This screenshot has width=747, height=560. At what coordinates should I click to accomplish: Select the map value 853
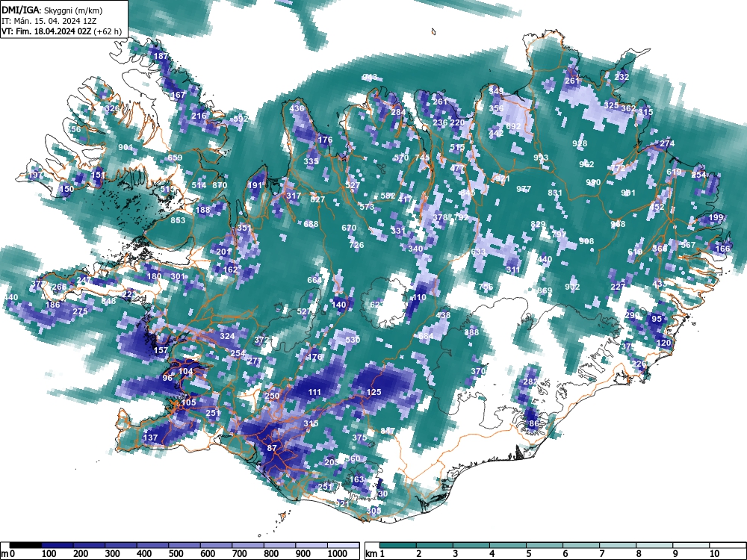(x=179, y=220)
